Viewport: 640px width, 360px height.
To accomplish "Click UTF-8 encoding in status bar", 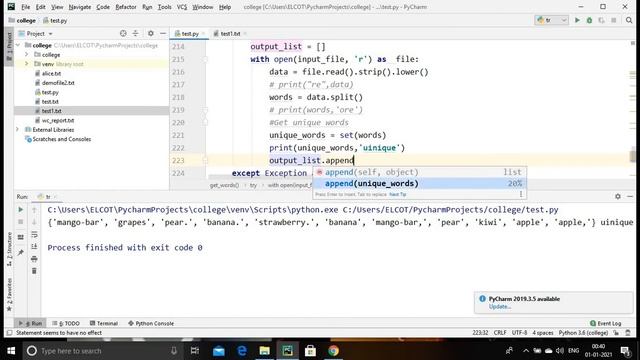I will pos(519,333).
